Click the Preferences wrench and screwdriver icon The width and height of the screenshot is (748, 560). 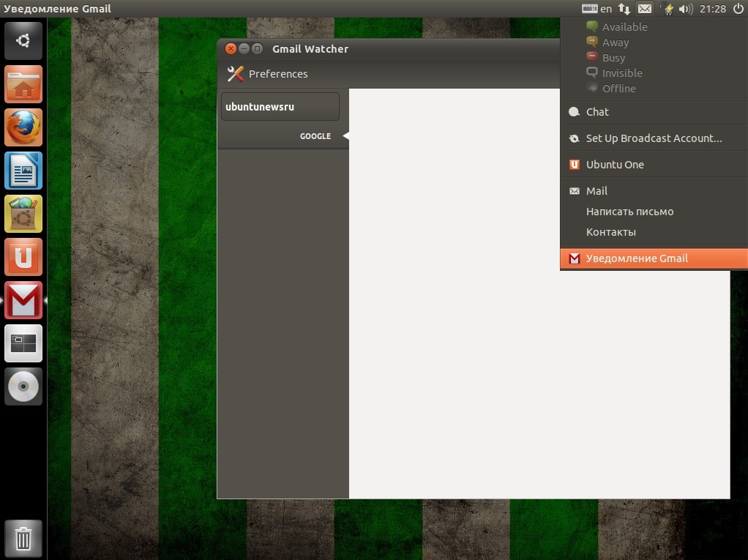[235, 74]
